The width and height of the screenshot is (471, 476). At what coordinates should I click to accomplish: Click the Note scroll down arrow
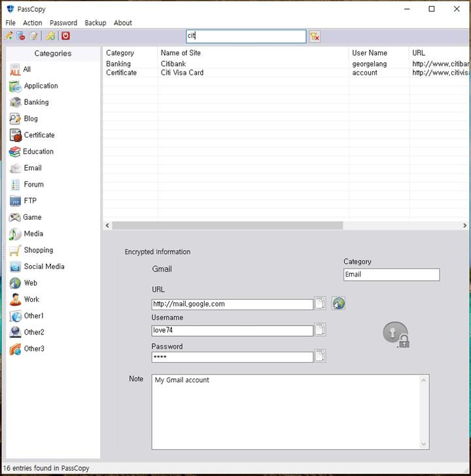click(x=424, y=444)
